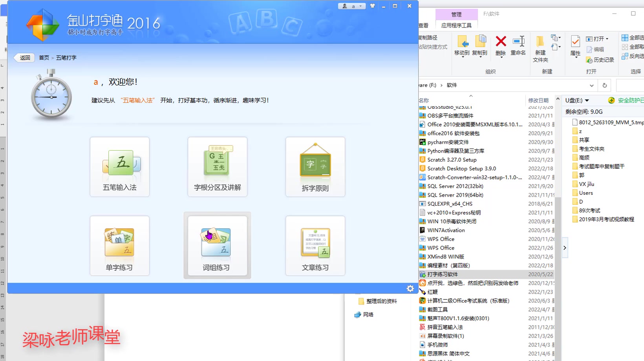Click 移动到 in Explorer ribbon
The image size is (644, 361).
point(462,46)
